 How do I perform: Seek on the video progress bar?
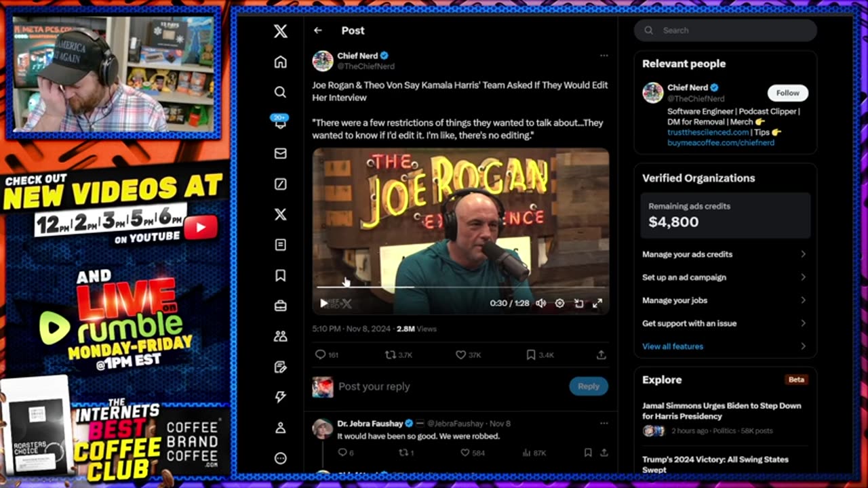(x=461, y=287)
